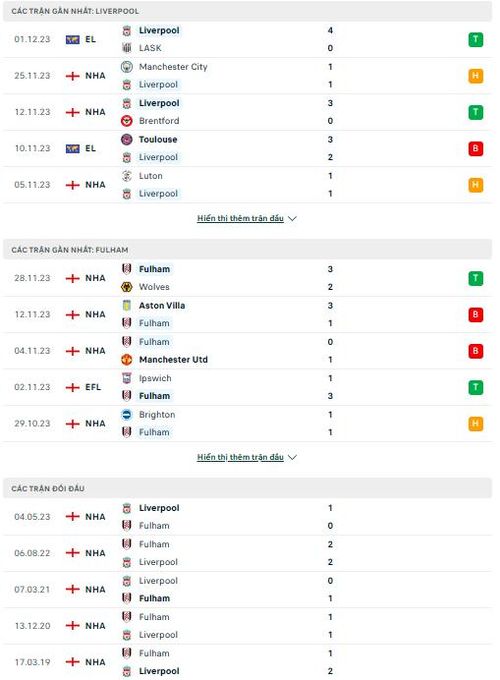Viewport: 500px width, 680px height.
Task: Click the Aston Villa crest icon
Action: pyautogui.click(x=127, y=306)
